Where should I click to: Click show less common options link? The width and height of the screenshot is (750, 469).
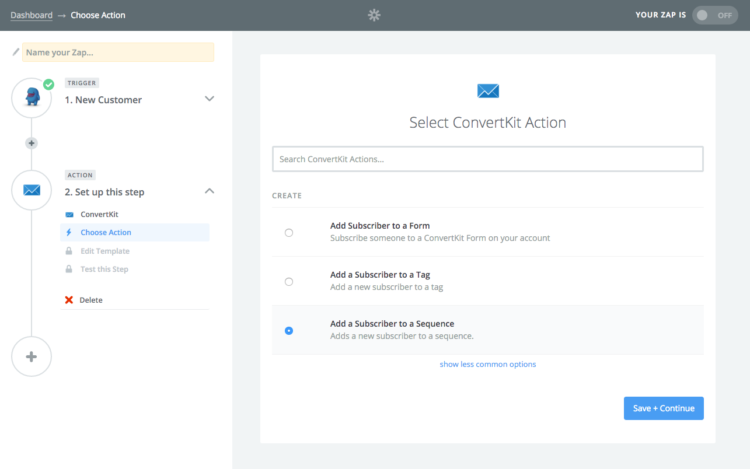tap(488, 364)
